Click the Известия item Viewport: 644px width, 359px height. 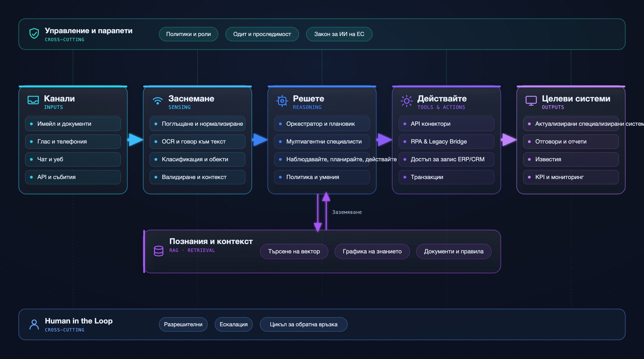point(571,159)
